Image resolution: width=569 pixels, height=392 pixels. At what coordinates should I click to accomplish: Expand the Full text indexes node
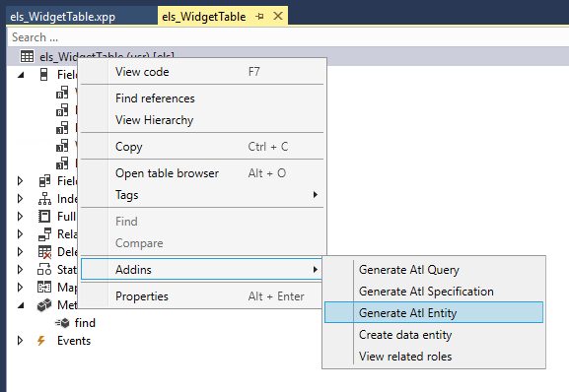click(21, 217)
